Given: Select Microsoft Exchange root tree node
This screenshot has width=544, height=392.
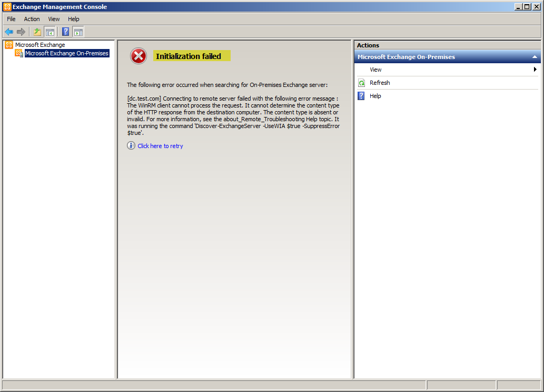Looking at the screenshot, I should [x=40, y=45].
